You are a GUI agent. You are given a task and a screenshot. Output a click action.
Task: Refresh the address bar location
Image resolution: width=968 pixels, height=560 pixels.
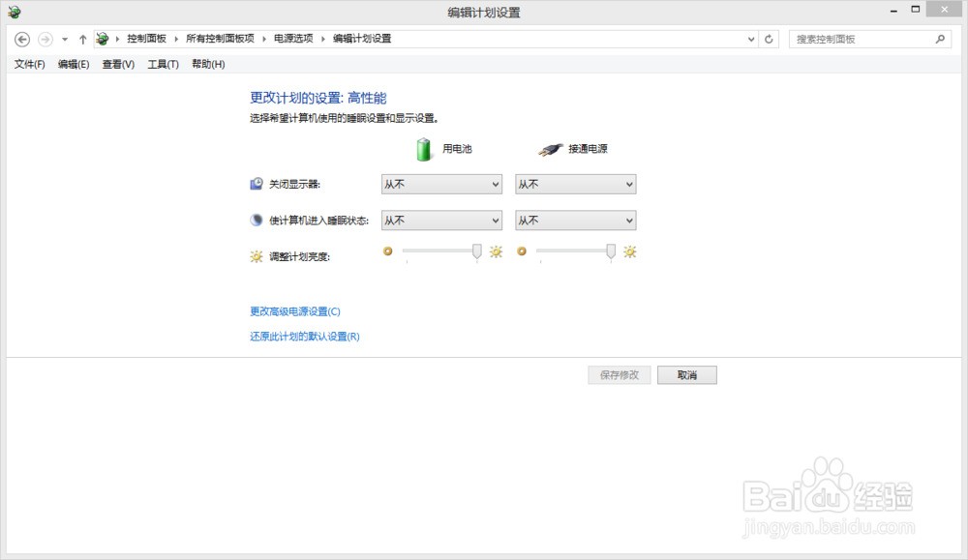pyautogui.click(x=769, y=39)
